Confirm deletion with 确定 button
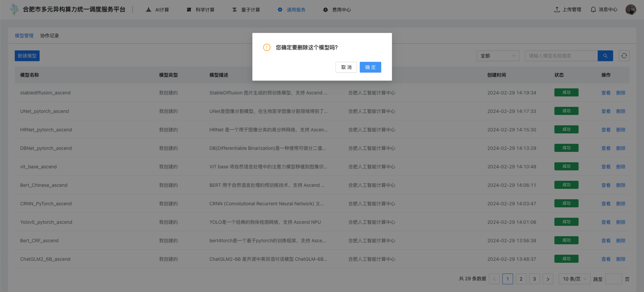The image size is (644, 292). [x=370, y=67]
